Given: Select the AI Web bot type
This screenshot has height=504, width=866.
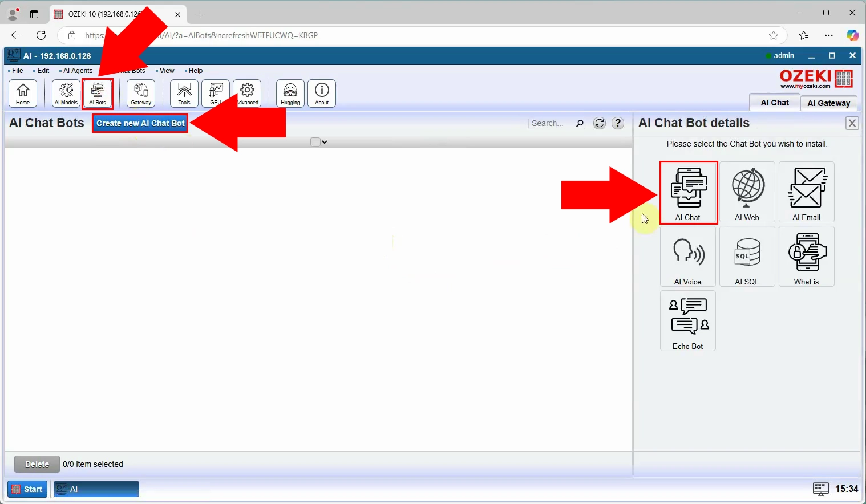Looking at the screenshot, I should 747,193.
